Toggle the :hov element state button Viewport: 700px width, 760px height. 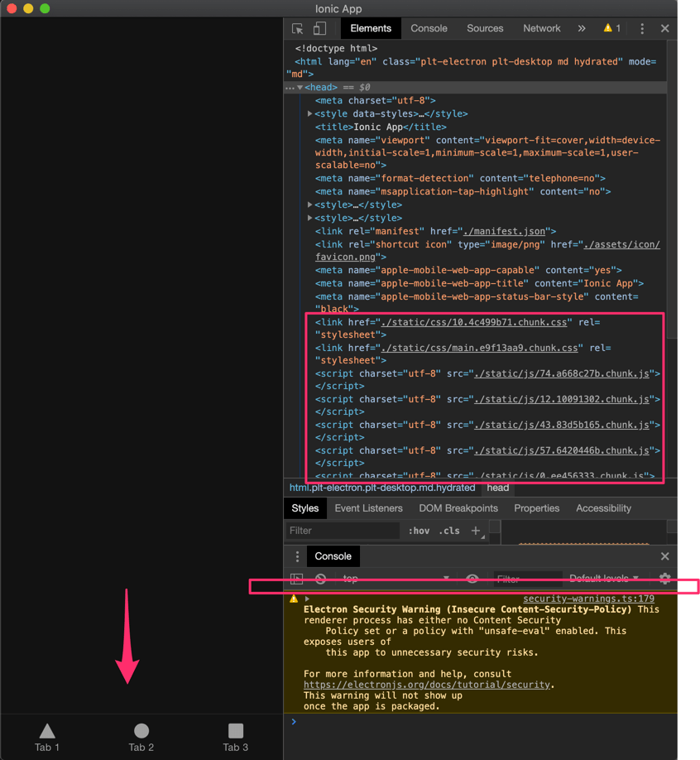pos(419,531)
